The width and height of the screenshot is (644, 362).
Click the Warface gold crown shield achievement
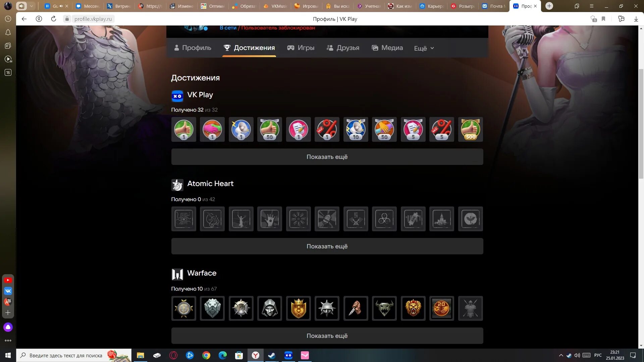(298, 308)
